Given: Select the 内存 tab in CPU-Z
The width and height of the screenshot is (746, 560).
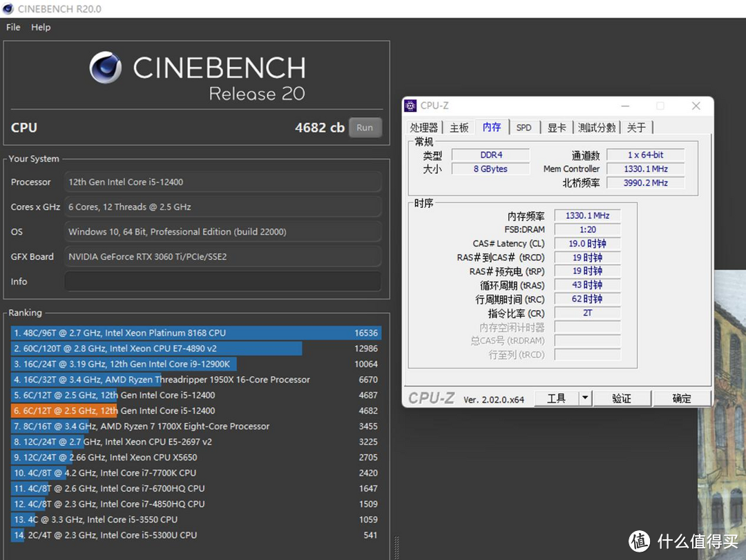Looking at the screenshot, I should pyautogui.click(x=492, y=127).
